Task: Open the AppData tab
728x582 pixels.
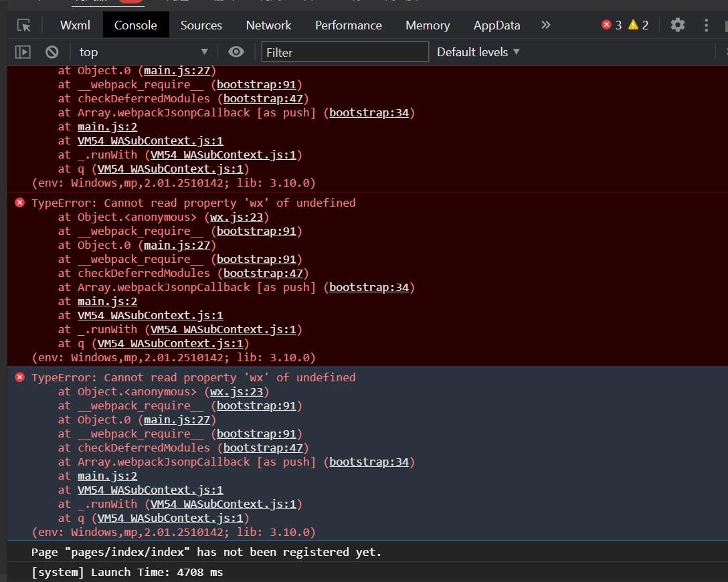Action: click(496, 25)
